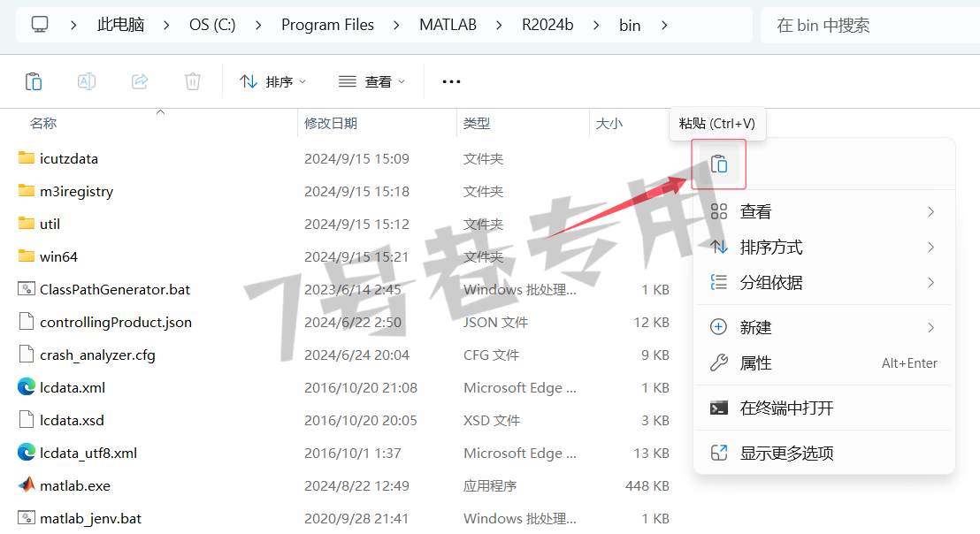Open the three-dot more options menu

pos(451,82)
